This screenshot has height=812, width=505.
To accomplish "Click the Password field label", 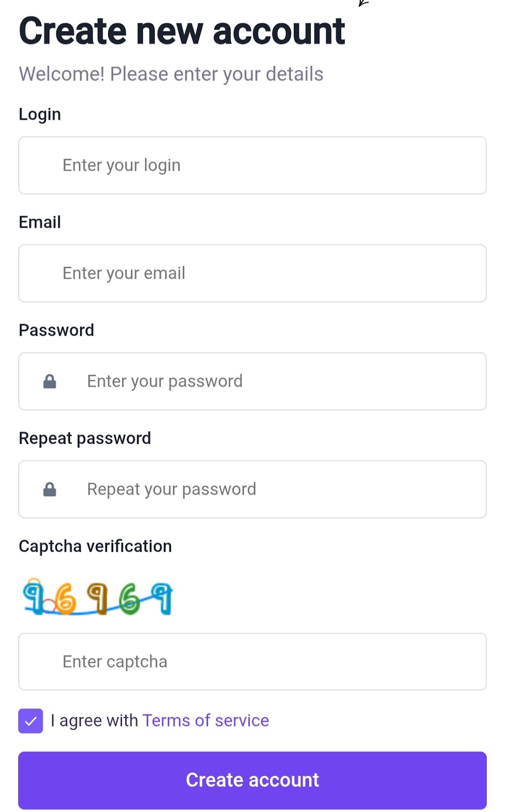I will [56, 330].
